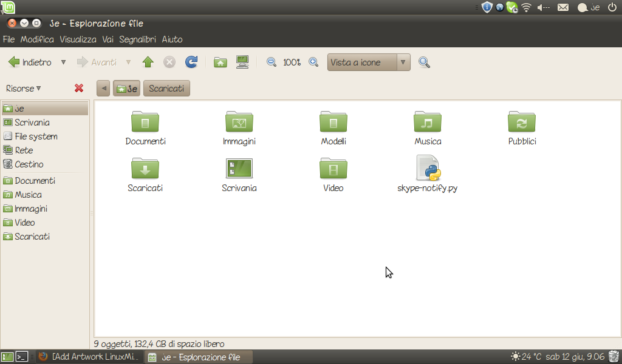Select the Scaricati folder icon in main pane

145,169
